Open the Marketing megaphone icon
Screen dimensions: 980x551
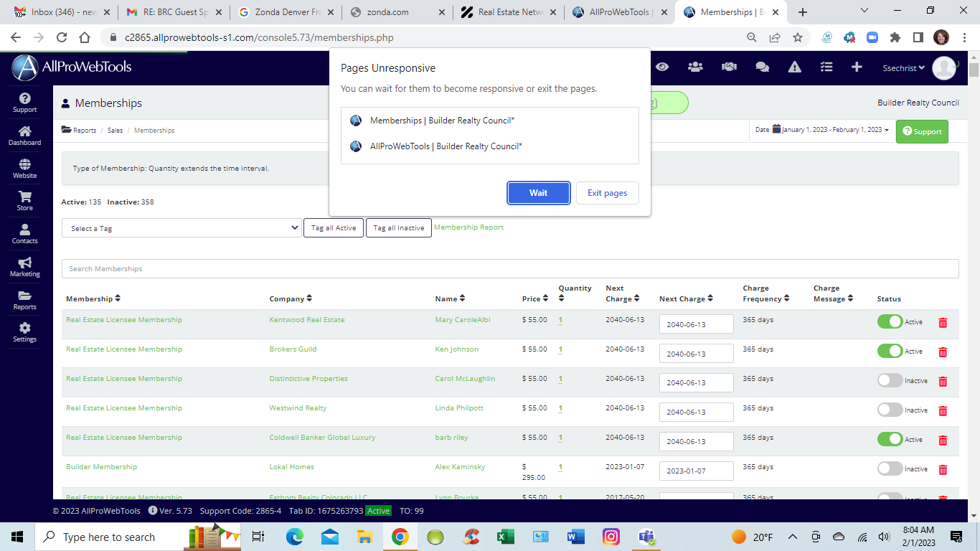[24, 267]
